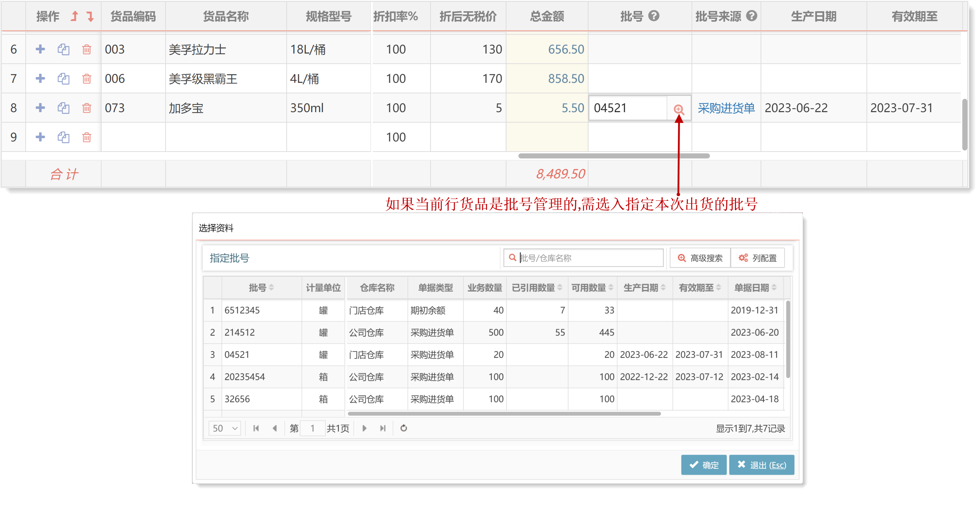Click the 美孚拉力士 product name cell
The width and height of the screenshot is (980, 505).
226,49
